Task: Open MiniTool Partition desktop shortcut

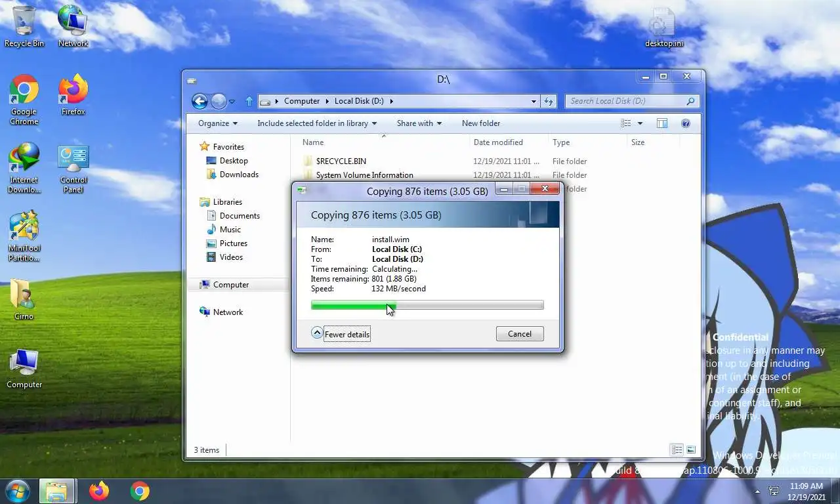Action: (x=24, y=236)
